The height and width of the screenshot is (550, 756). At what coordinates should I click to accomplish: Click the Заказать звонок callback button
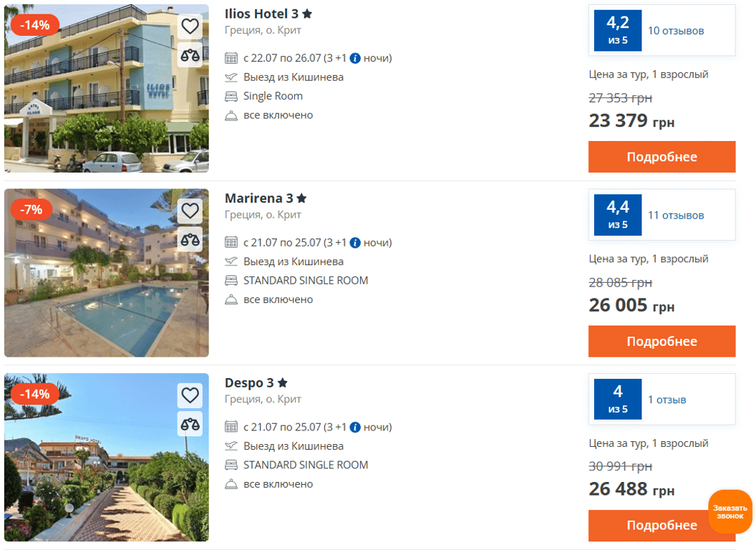click(x=730, y=511)
